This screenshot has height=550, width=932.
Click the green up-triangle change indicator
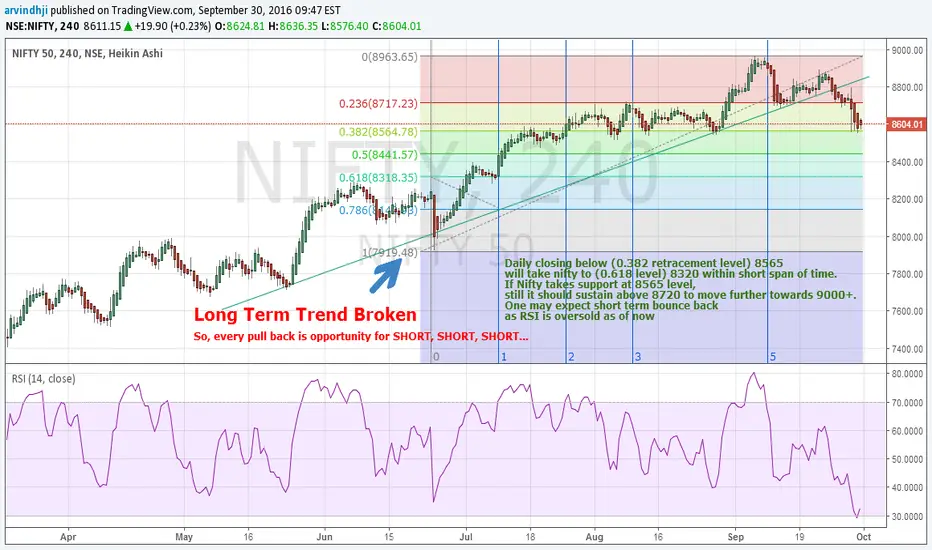point(128,26)
